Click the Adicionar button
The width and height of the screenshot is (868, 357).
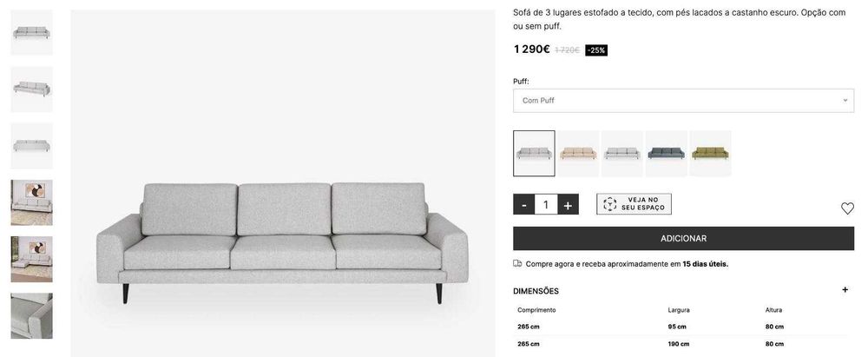click(683, 238)
